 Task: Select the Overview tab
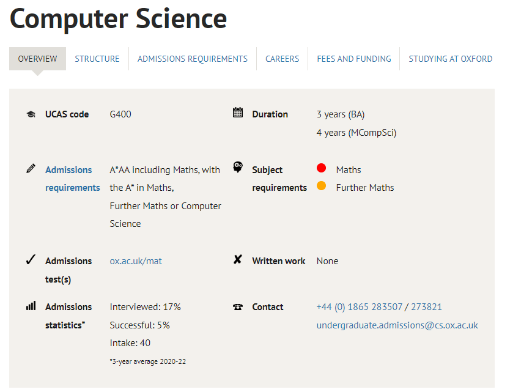(37, 59)
